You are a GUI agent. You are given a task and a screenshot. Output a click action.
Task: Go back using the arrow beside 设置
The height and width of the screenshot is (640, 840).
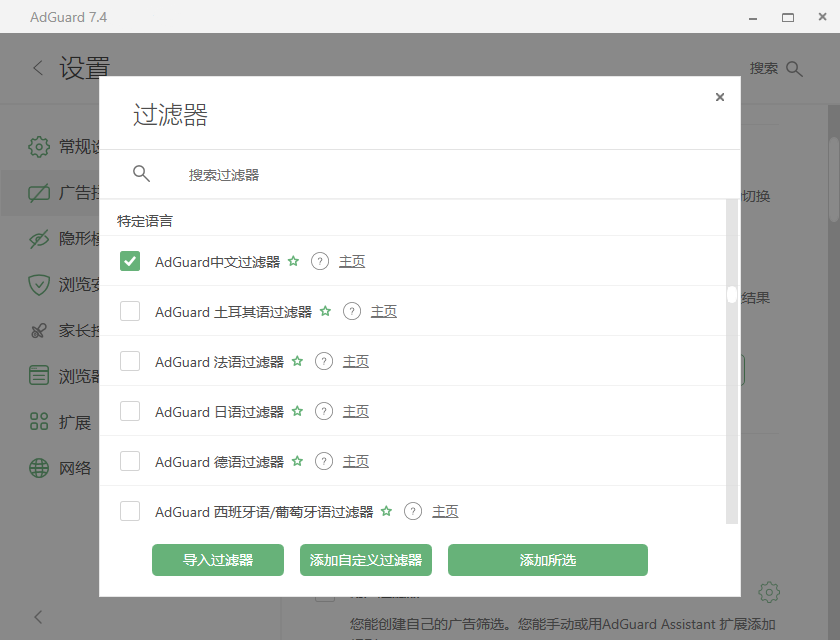[38, 68]
